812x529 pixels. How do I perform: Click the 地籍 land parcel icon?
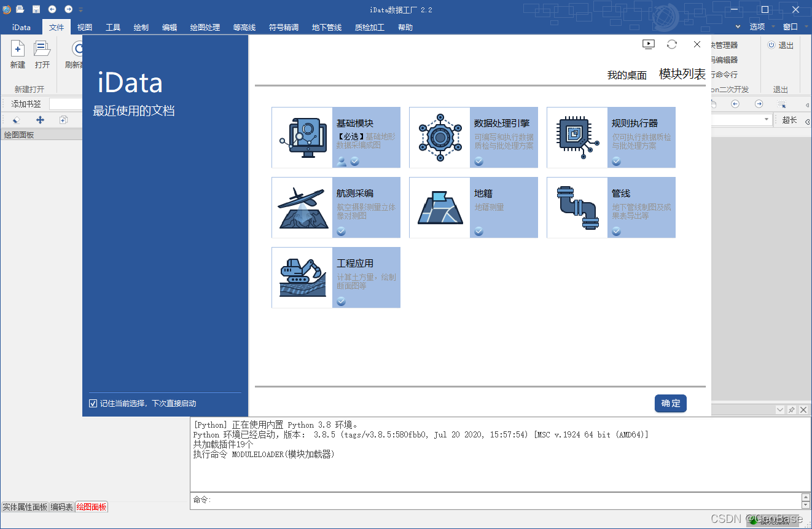(440, 208)
